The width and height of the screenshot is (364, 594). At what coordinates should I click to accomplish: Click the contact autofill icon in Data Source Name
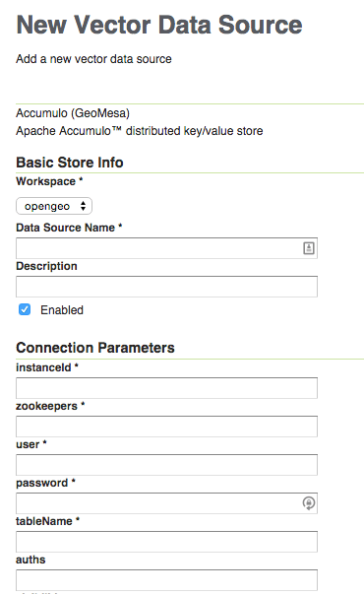[x=309, y=248]
